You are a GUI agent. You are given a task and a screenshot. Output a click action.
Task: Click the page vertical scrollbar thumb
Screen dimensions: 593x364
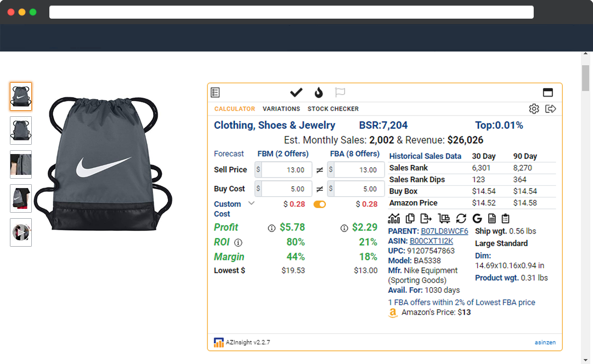pyautogui.click(x=585, y=78)
